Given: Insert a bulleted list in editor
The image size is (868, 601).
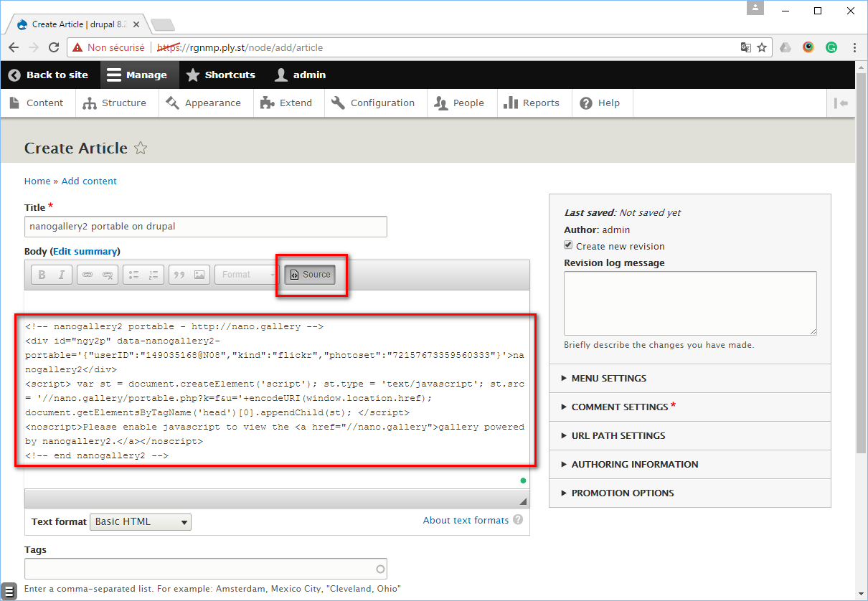Looking at the screenshot, I should coord(133,275).
